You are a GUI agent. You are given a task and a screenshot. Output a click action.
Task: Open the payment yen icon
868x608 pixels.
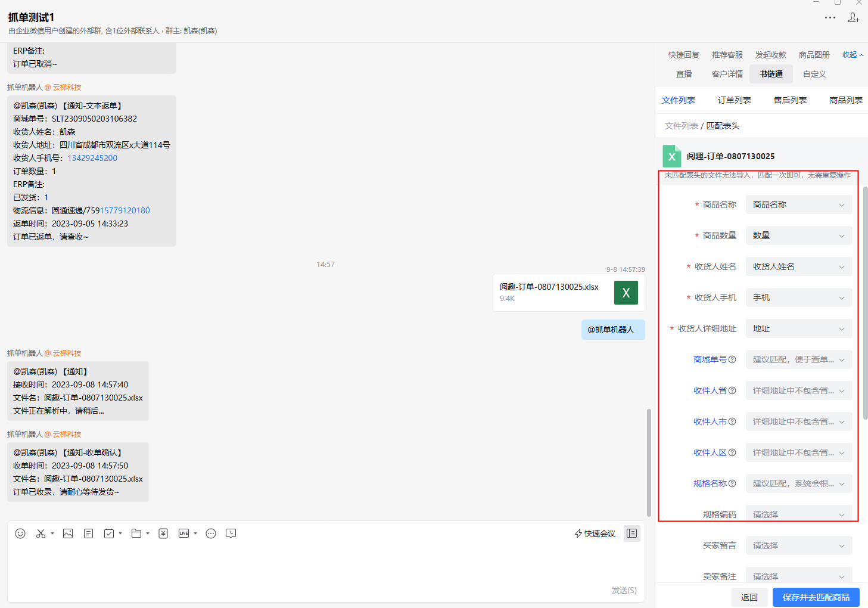pyautogui.click(x=163, y=533)
